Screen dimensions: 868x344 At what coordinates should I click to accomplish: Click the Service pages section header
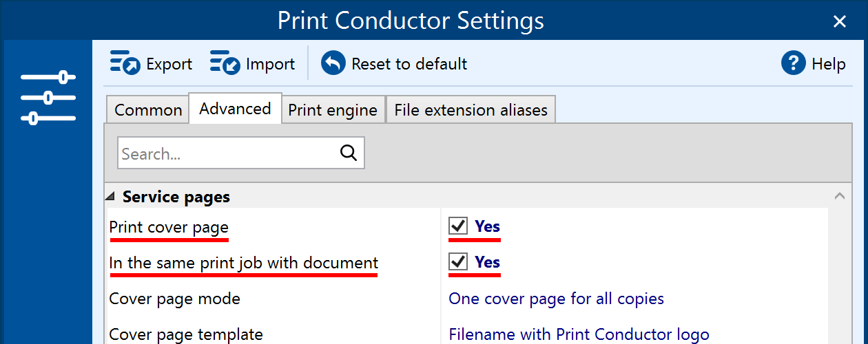[176, 197]
